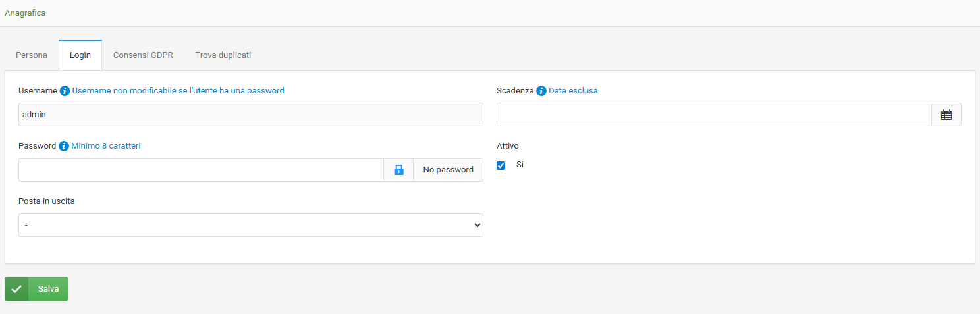Viewport: 980px width, 314px height.
Task: Click into the Scadenza date field
Action: click(714, 115)
